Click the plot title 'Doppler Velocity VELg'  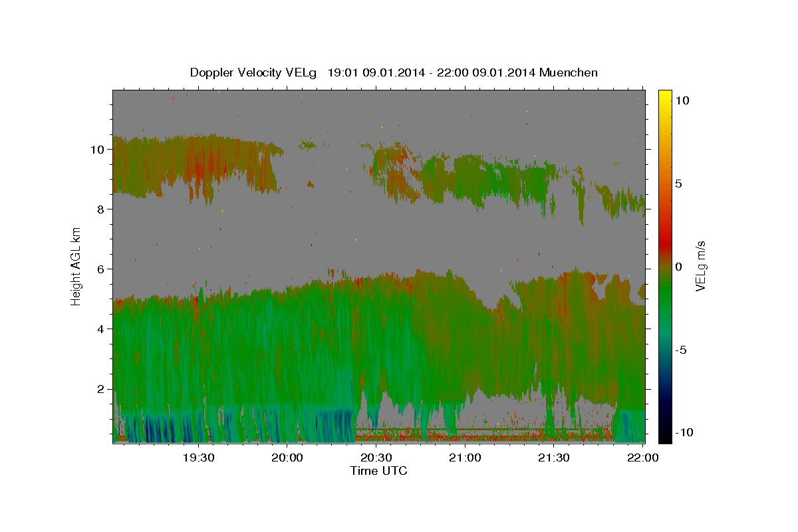(x=254, y=72)
